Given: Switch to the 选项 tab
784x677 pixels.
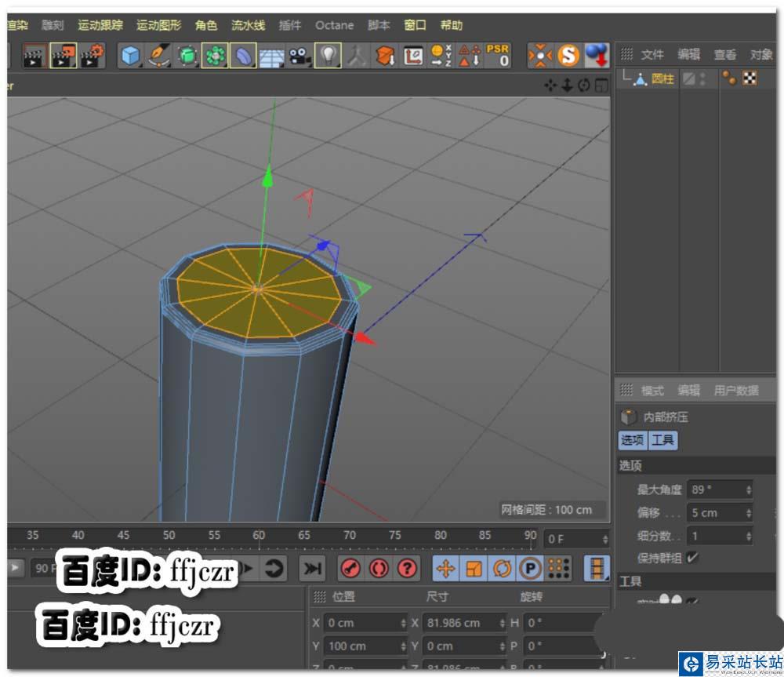Looking at the screenshot, I should coord(633,440).
